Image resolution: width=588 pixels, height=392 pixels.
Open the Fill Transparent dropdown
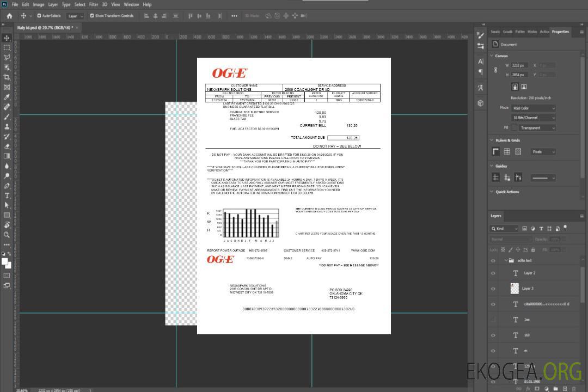[537, 128]
